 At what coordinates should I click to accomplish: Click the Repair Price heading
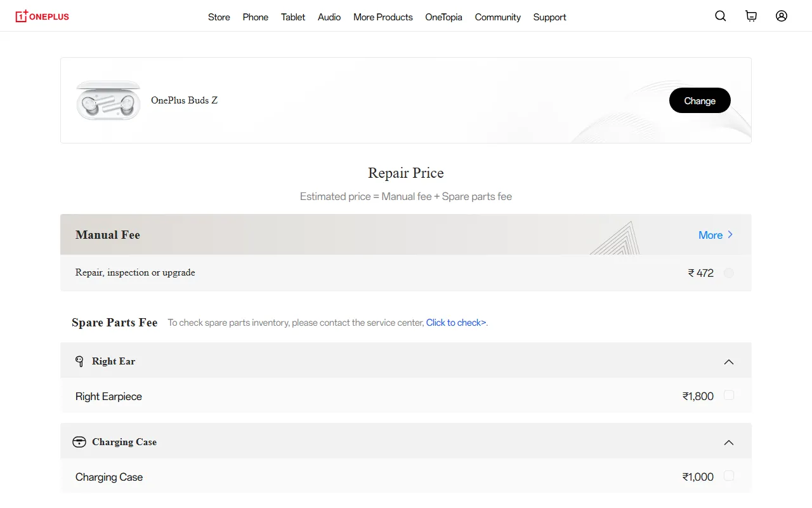[406, 173]
